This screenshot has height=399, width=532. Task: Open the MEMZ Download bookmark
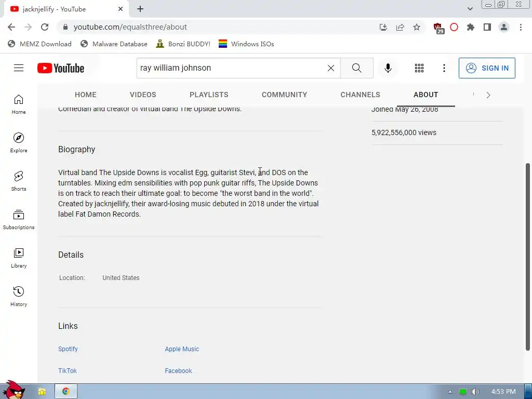39,44
